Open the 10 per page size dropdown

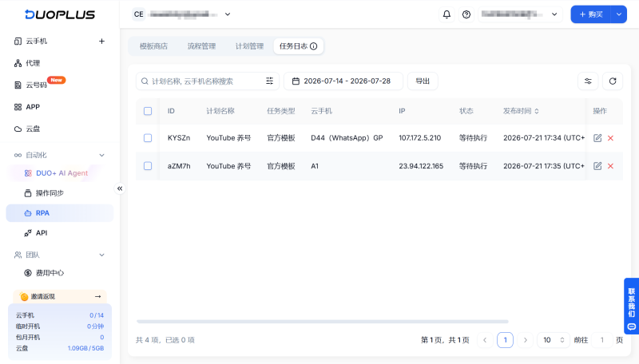tap(554, 340)
